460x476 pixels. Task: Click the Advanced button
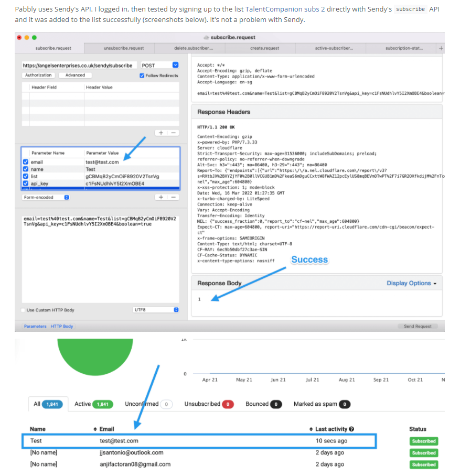[x=75, y=75]
